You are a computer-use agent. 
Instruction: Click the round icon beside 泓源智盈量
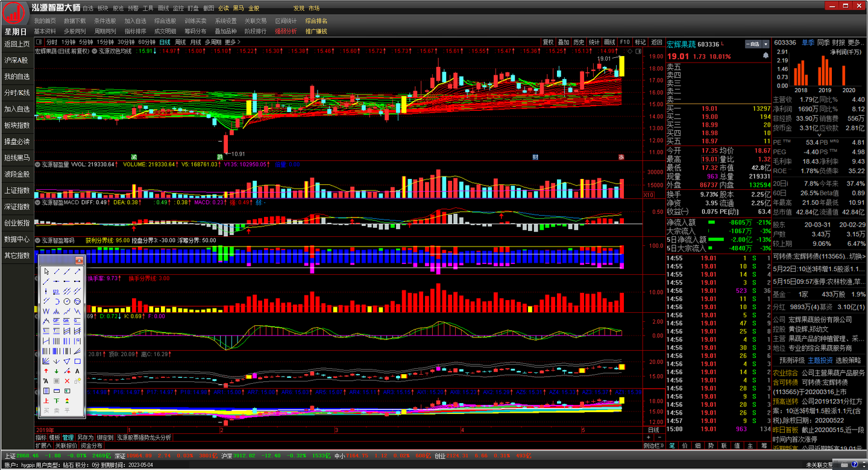(x=37, y=164)
